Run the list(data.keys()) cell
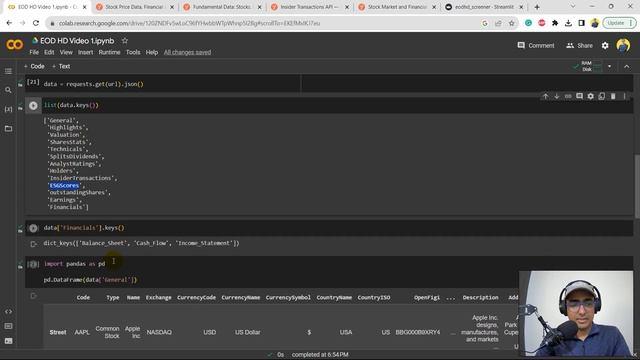This screenshot has width=640, height=360. [33, 106]
